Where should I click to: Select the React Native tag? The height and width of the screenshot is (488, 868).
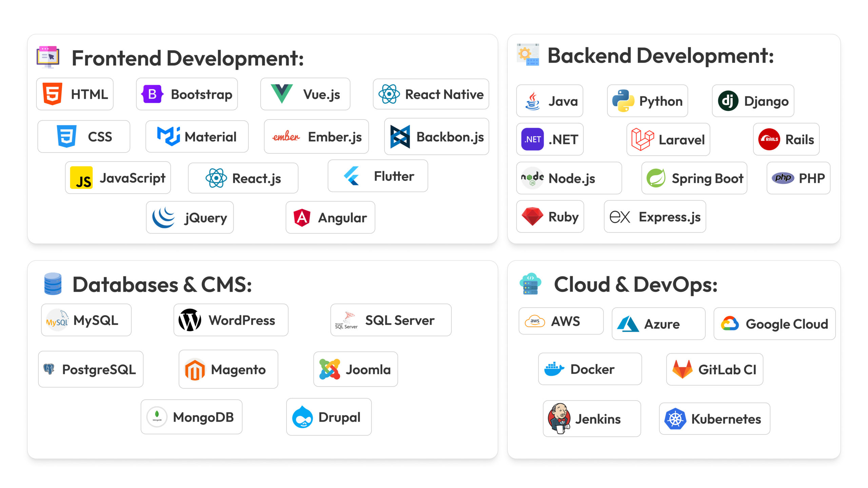431,94
